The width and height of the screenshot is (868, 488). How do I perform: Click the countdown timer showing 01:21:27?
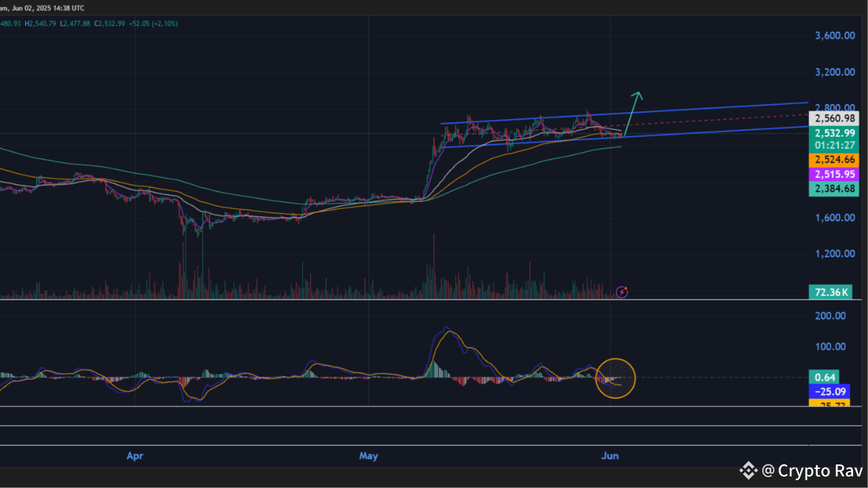tap(834, 144)
